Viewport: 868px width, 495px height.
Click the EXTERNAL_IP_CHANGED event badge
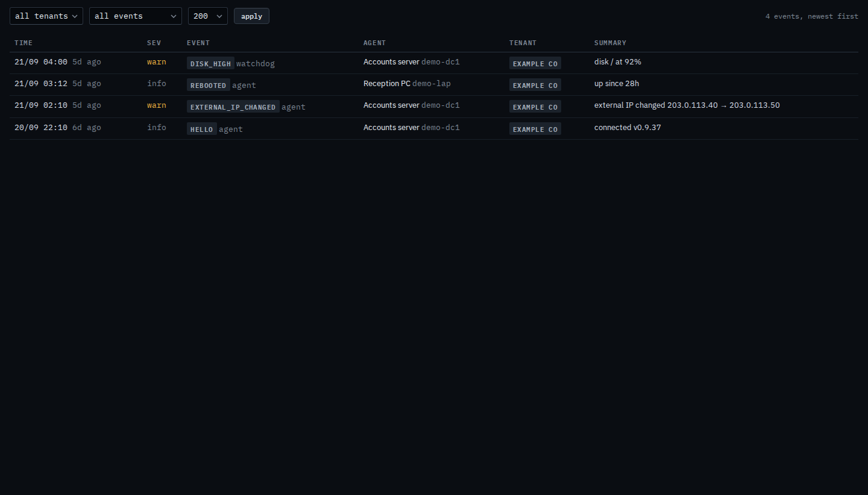[x=233, y=107]
